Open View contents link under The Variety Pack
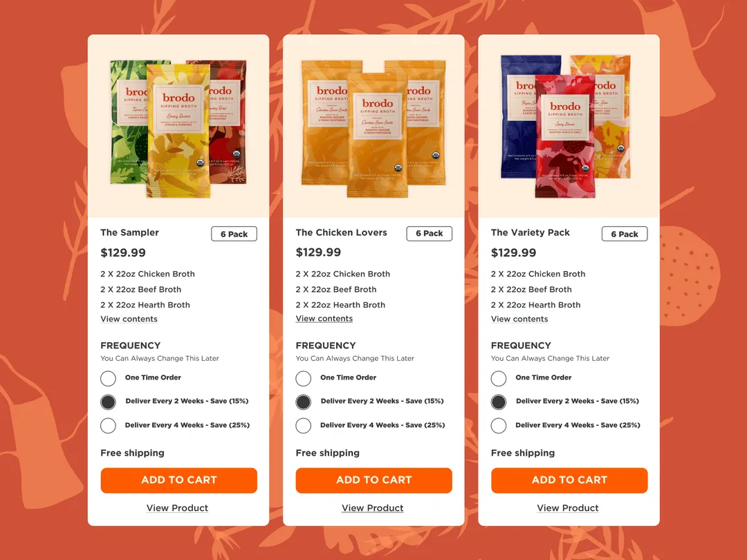 click(x=519, y=319)
